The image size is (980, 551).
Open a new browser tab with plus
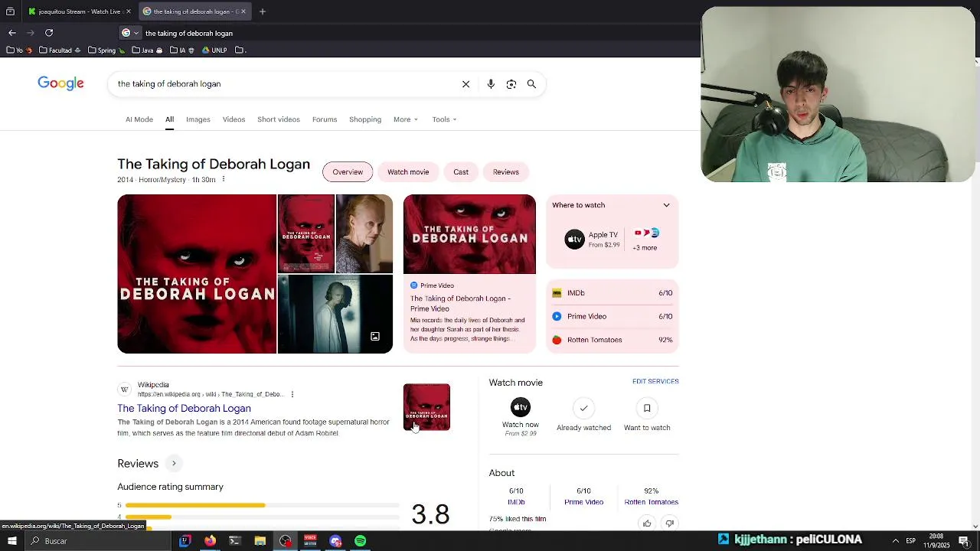pos(263,11)
